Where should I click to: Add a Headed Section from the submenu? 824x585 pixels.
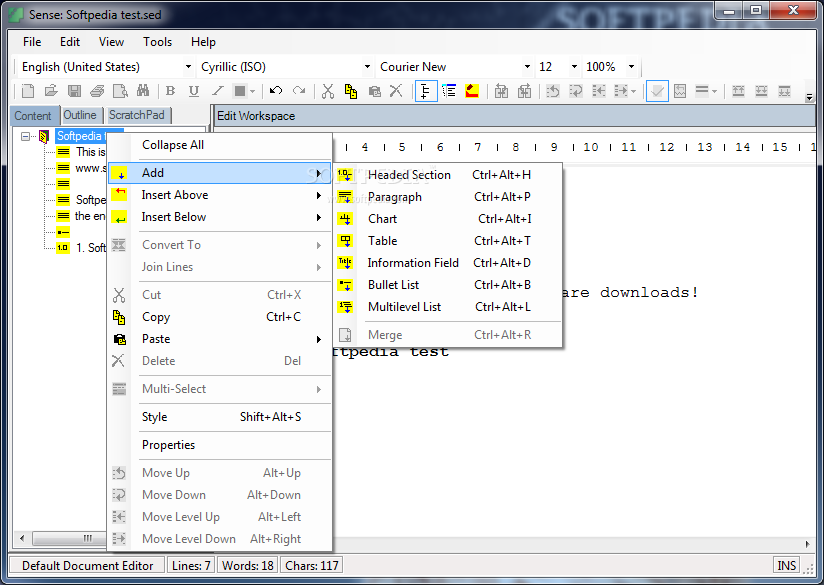click(x=448, y=175)
